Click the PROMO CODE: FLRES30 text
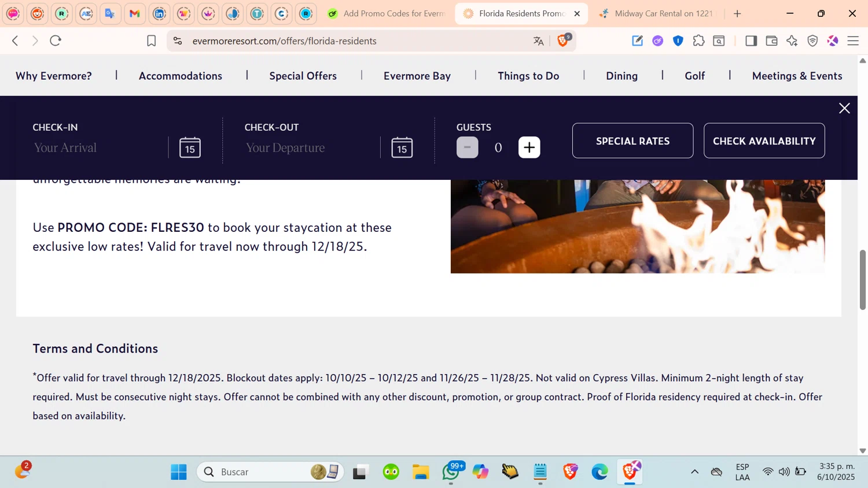 click(x=131, y=227)
